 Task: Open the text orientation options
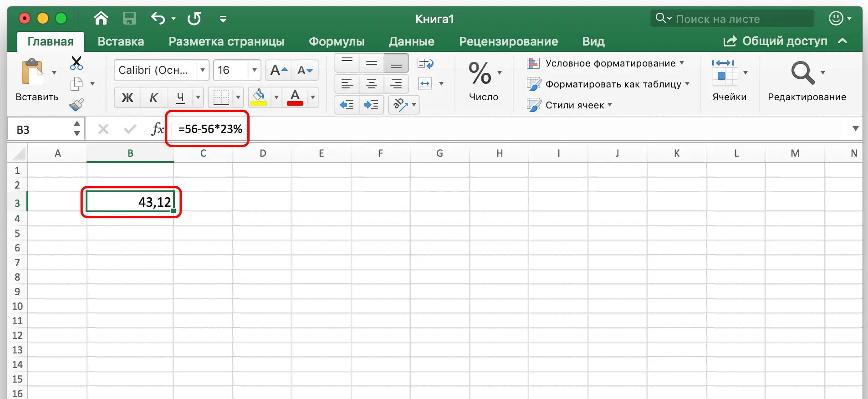[x=404, y=105]
